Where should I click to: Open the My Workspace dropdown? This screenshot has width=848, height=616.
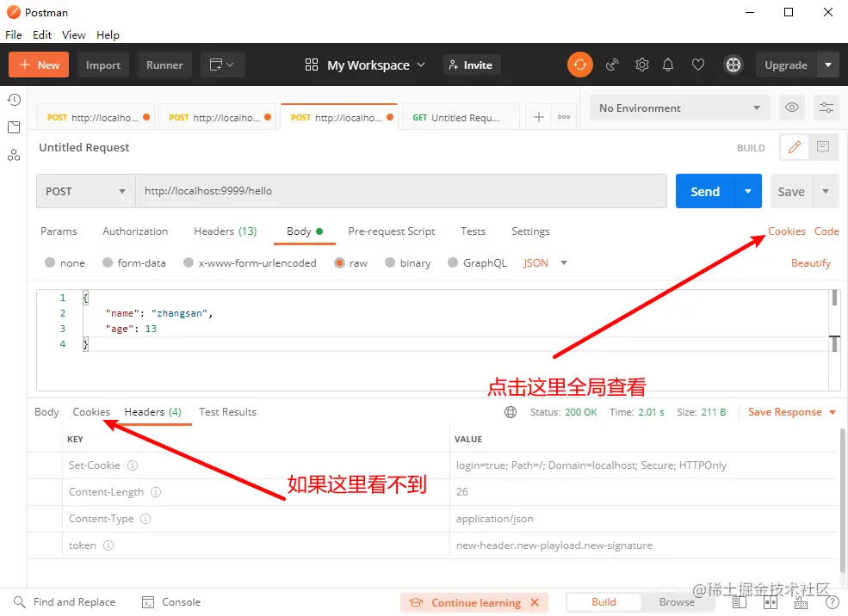pyautogui.click(x=366, y=65)
